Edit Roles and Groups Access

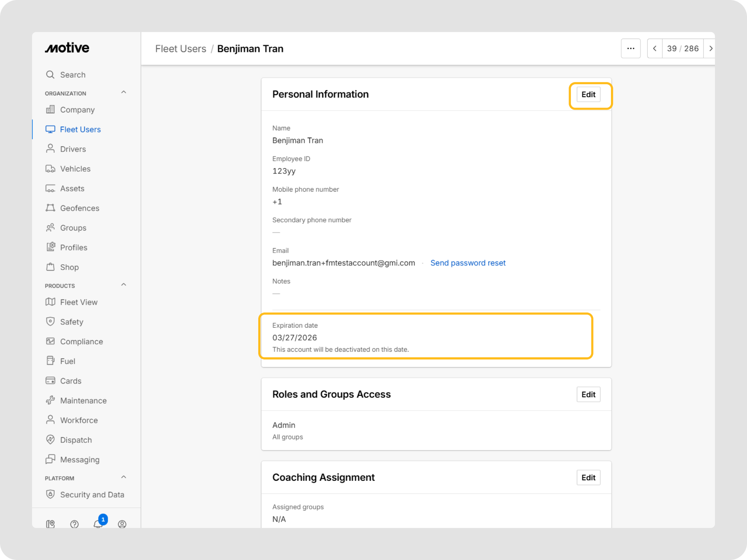click(x=588, y=394)
